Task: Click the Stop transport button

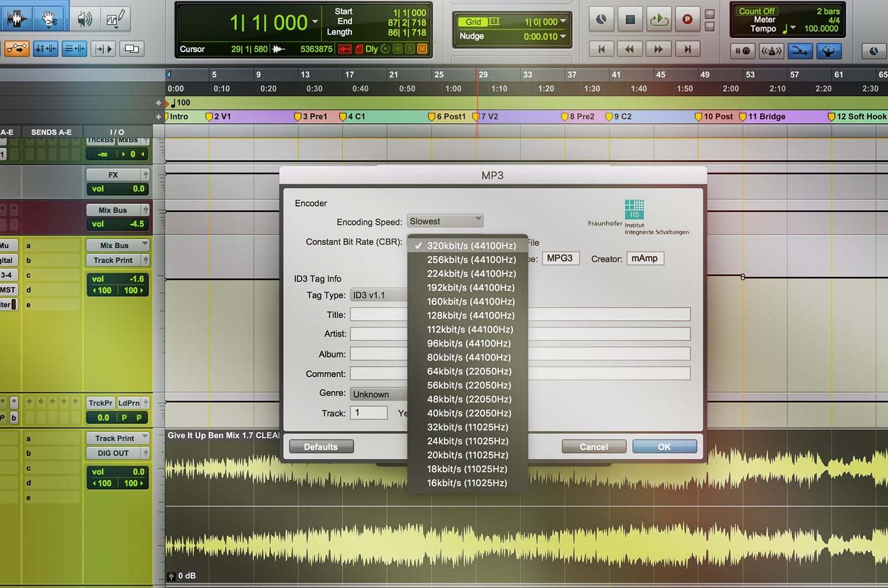Action: coord(630,19)
